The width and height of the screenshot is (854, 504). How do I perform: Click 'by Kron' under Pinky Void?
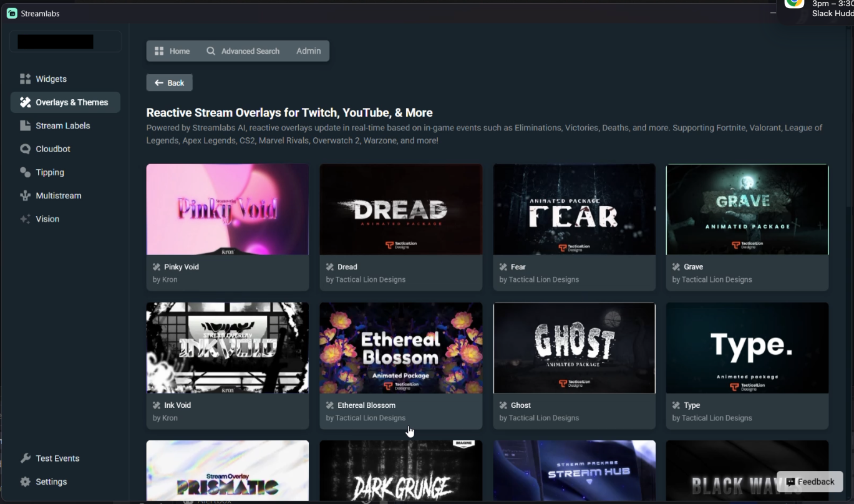[165, 279]
